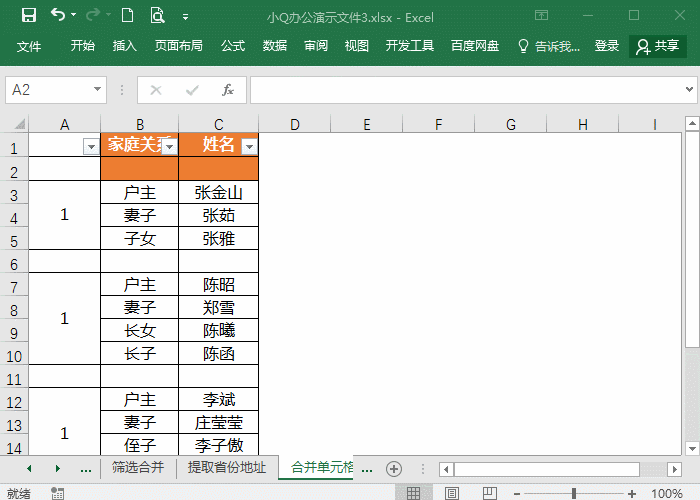Expand the Name Box dropdown arrow
This screenshot has height=500, width=700.
(x=97, y=89)
